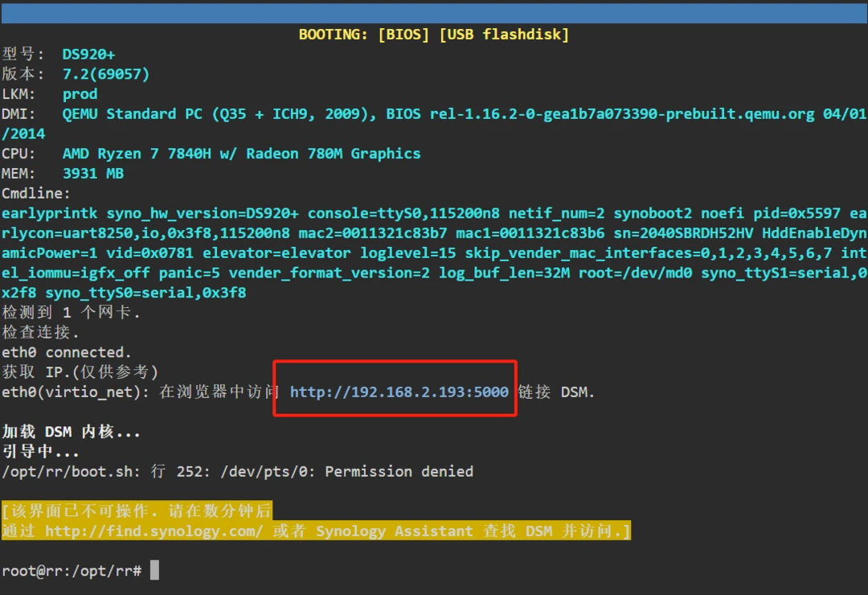Viewport: 868px width, 595px height.
Task: Click the eth0 connected. status line
Action: coord(67,352)
